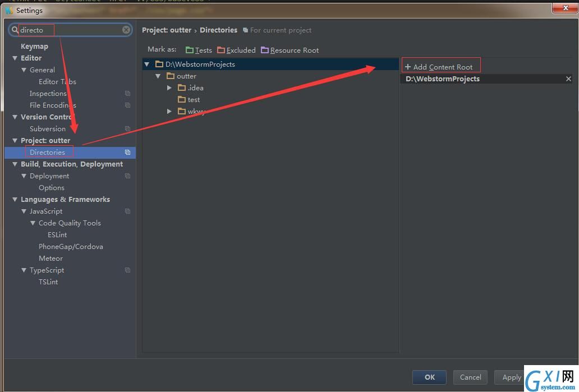This screenshot has width=579, height=392.
Task: Click the OK button
Action: [x=429, y=377]
